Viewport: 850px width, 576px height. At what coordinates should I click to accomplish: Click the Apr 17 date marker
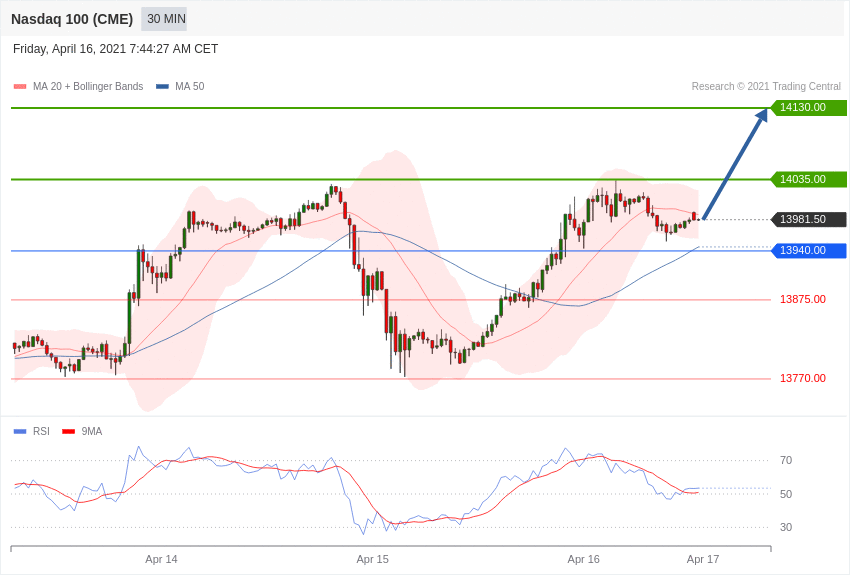[x=702, y=559]
